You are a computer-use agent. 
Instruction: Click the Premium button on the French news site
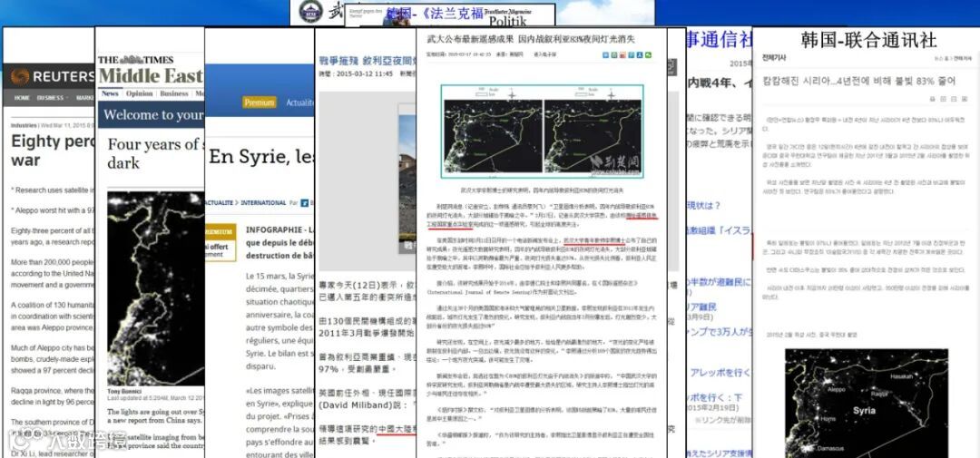click(x=260, y=102)
